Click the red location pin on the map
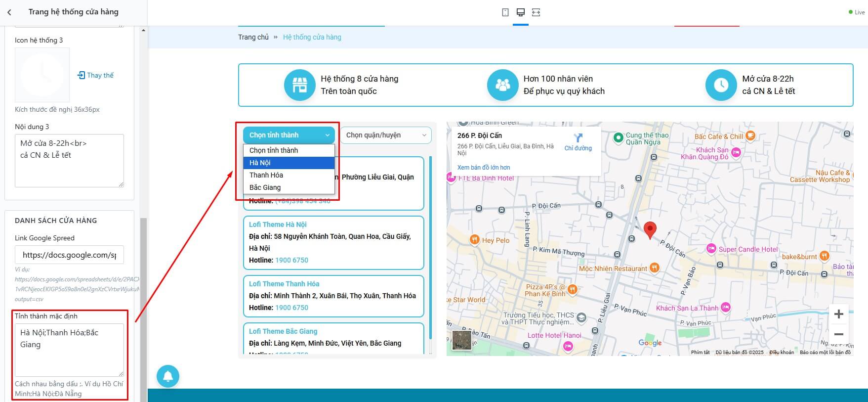Viewport: 868px width, 402px height. pyautogui.click(x=650, y=230)
